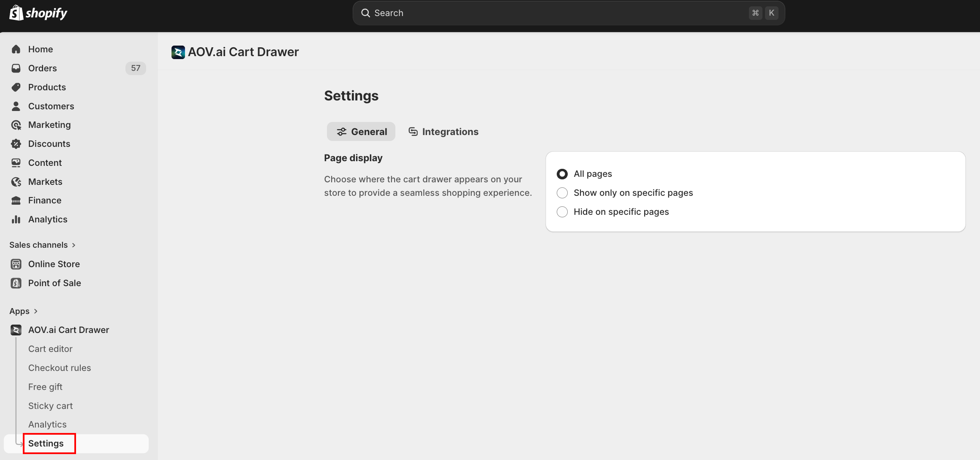
Task: Click the Orders inbox icon
Action: (x=16, y=68)
